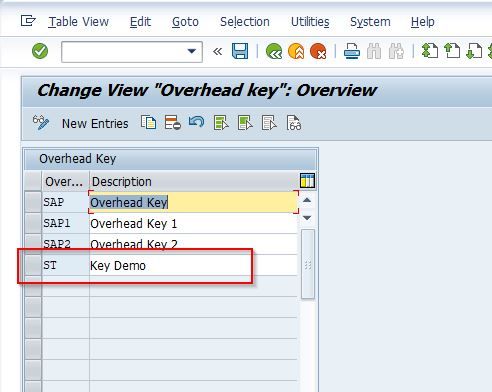This screenshot has height=392, width=492.
Task: Click the Find Next binoculars icon
Action: [x=396, y=51]
